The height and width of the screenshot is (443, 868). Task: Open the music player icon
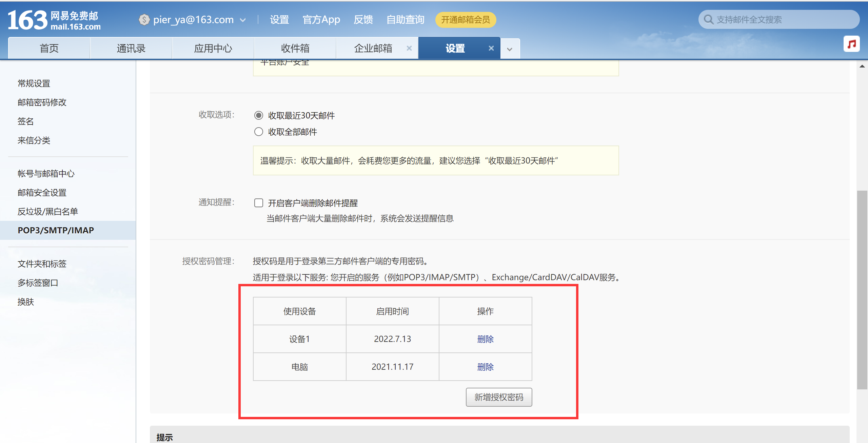pos(851,44)
